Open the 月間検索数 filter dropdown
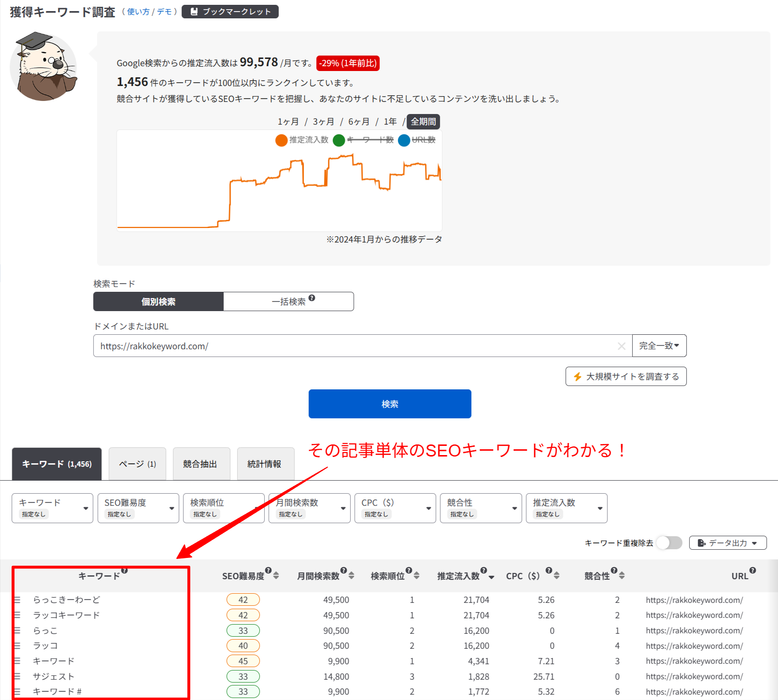 pos(310,508)
